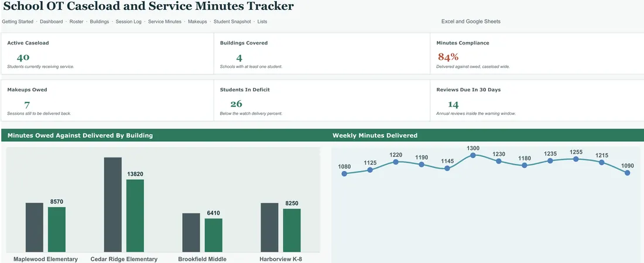Select the line chart point labeled 1080

(x=344, y=174)
